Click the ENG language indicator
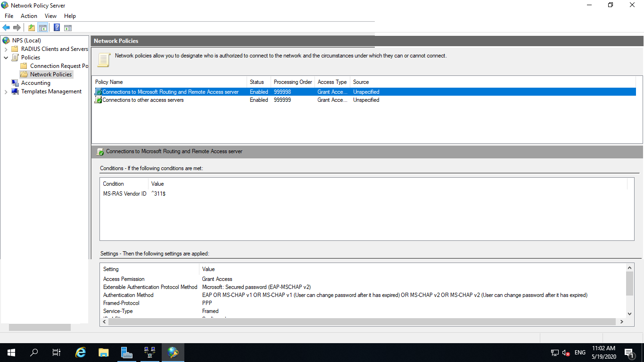 click(580, 353)
